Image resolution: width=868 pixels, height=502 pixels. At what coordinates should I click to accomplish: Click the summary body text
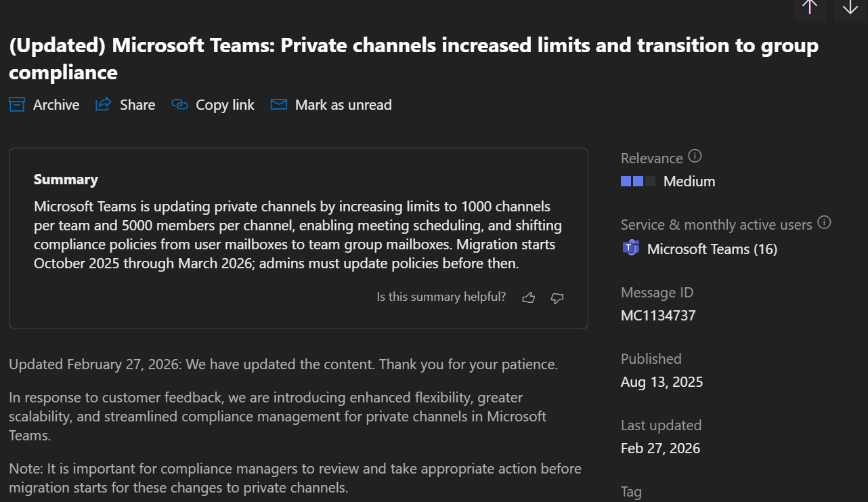298,234
